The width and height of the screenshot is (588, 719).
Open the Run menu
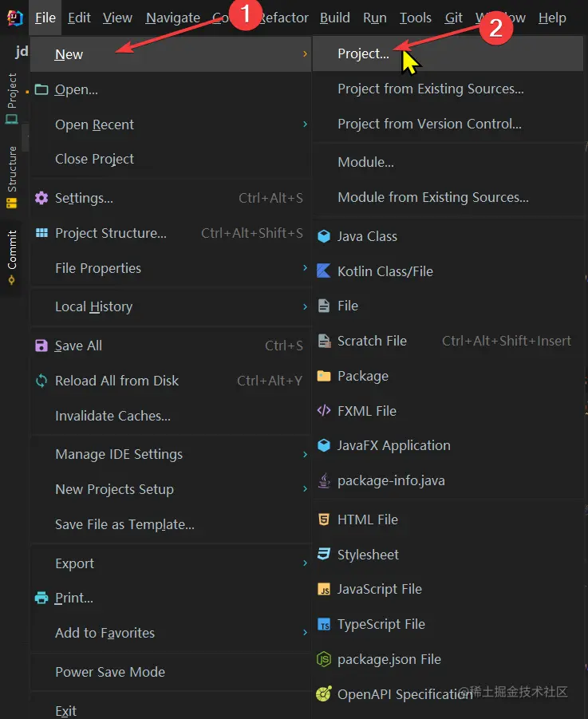pyautogui.click(x=375, y=18)
